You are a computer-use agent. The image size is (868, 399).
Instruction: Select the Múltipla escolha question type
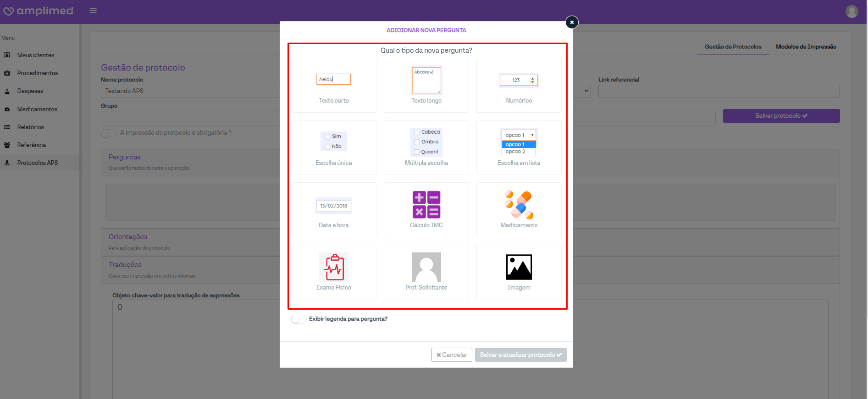pyautogui.click(x=426, y=148)
